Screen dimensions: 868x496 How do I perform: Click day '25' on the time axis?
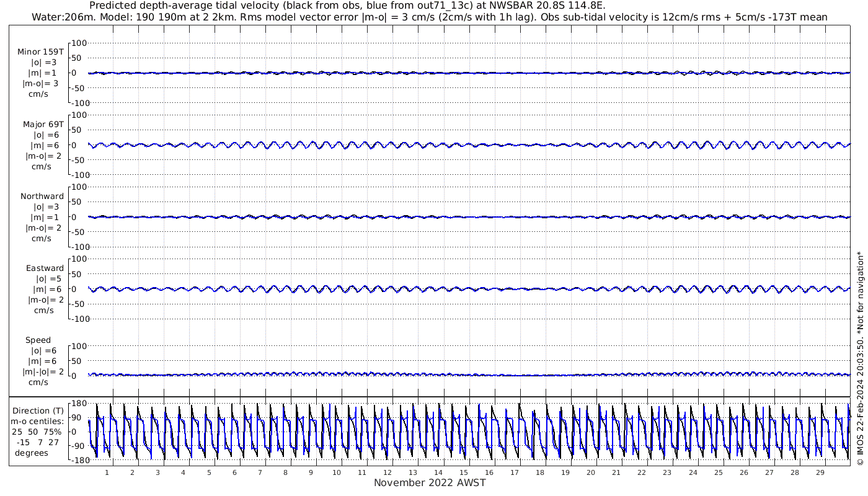718,472
